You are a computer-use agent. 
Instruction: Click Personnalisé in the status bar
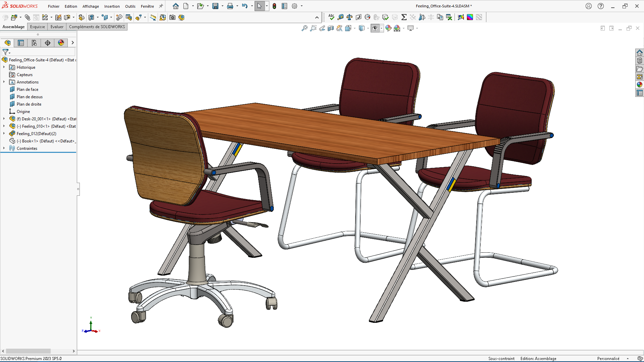tap(608, 359)
